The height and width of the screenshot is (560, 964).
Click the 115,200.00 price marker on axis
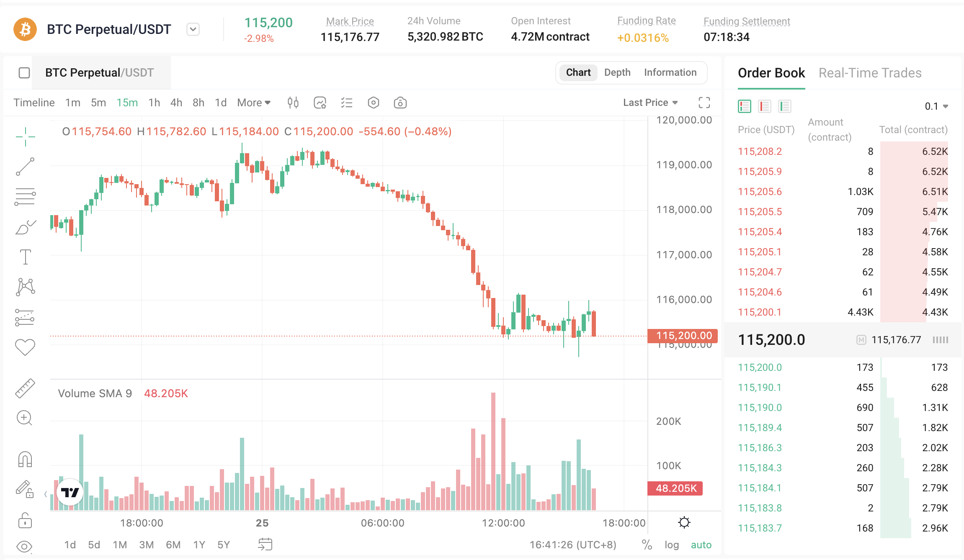[x=683, y=336]
